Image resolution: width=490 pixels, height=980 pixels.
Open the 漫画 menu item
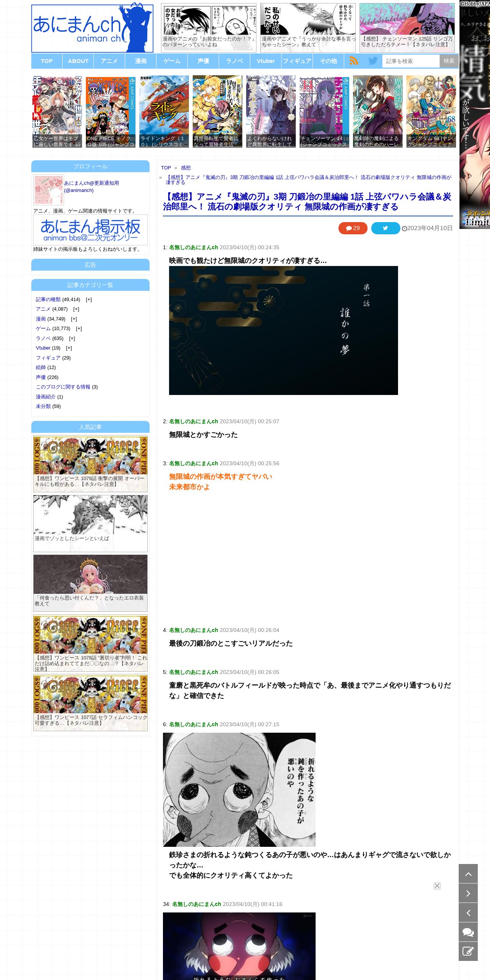click(x=140, y=61)
